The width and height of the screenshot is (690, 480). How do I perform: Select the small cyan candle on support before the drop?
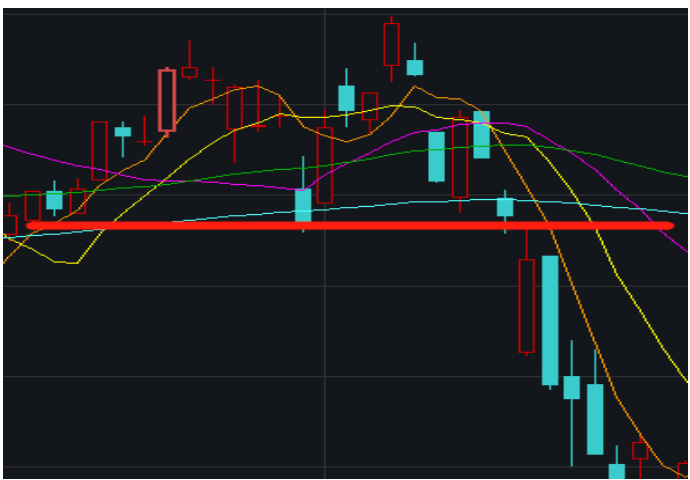tap(505, 207)
